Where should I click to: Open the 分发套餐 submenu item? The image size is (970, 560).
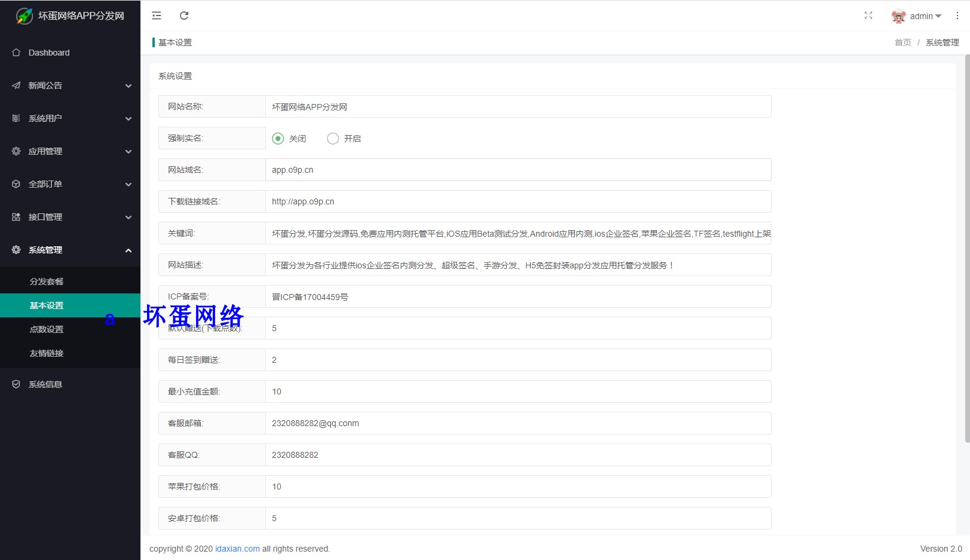[x=70, y=281]
